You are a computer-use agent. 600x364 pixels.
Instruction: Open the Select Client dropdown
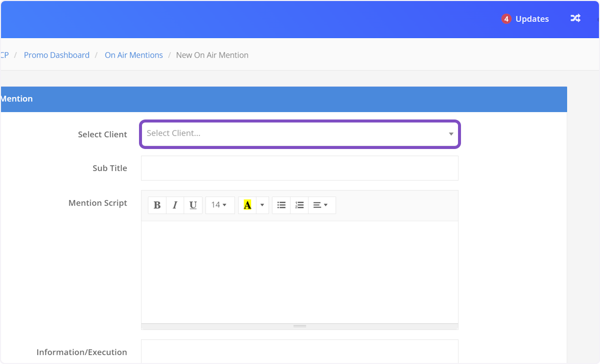click(x=299, y=134)
